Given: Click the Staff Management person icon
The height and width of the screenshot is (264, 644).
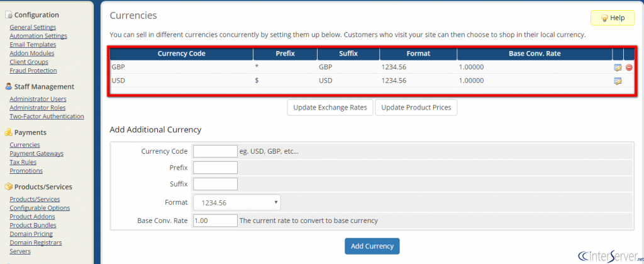Looking at the screenshot, I should (9, 86).
